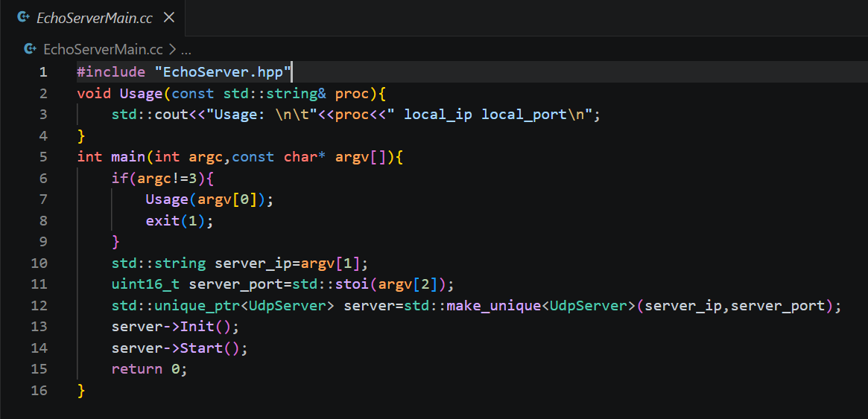868x419 pixels.
Task: Click the "EchoServer.hpp" include string
Action: (223, 72)
